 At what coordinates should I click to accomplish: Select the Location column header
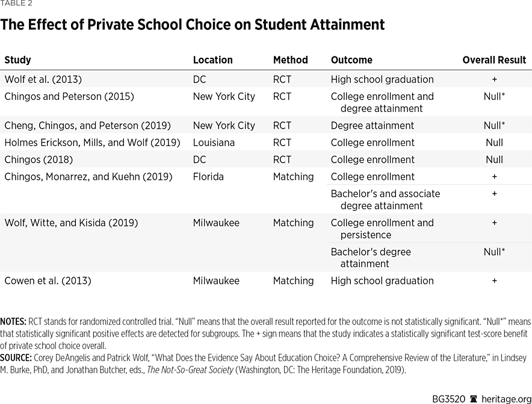point(212,60)
